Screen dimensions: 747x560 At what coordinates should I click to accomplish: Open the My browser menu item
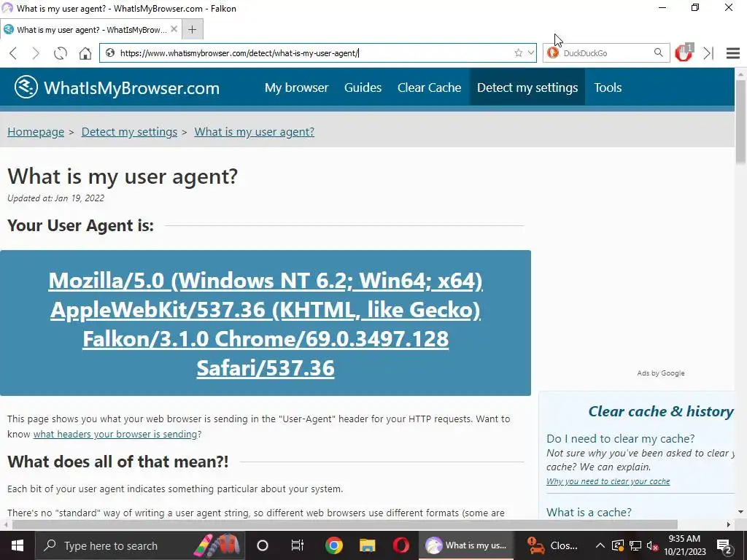click(296, 87)
